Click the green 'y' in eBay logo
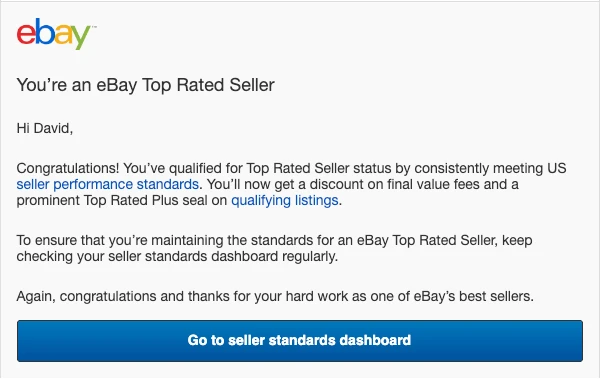 click(80, 37)
